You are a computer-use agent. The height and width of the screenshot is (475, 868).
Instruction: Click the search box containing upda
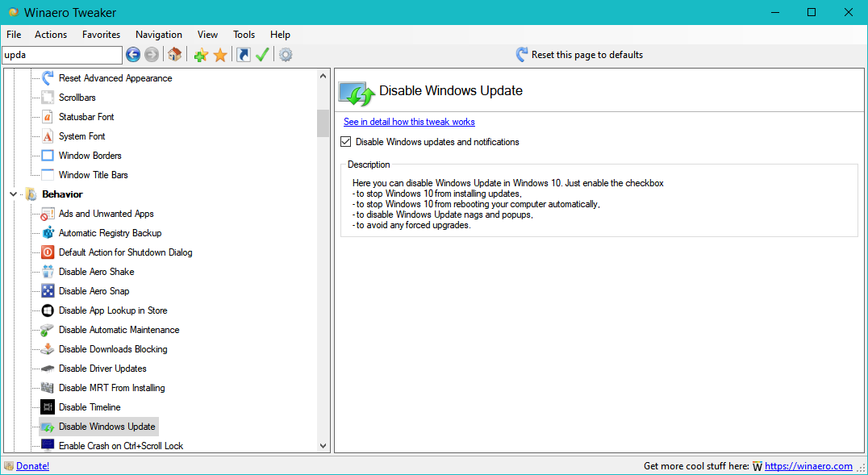(x=62, y=55)
